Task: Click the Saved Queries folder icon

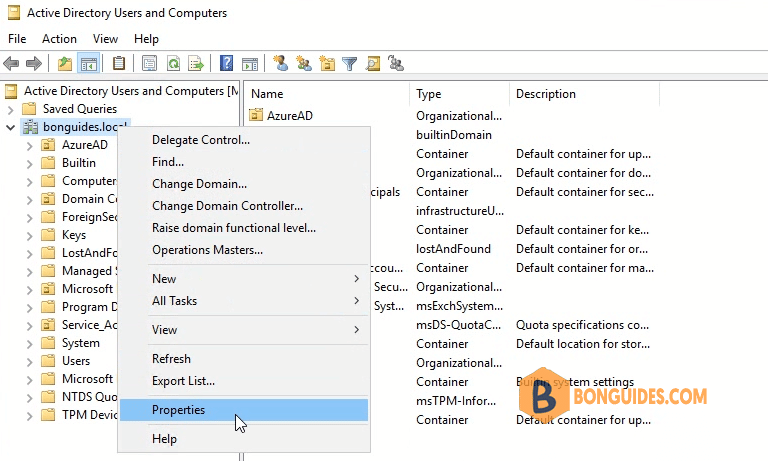Action: click(30, 109)
